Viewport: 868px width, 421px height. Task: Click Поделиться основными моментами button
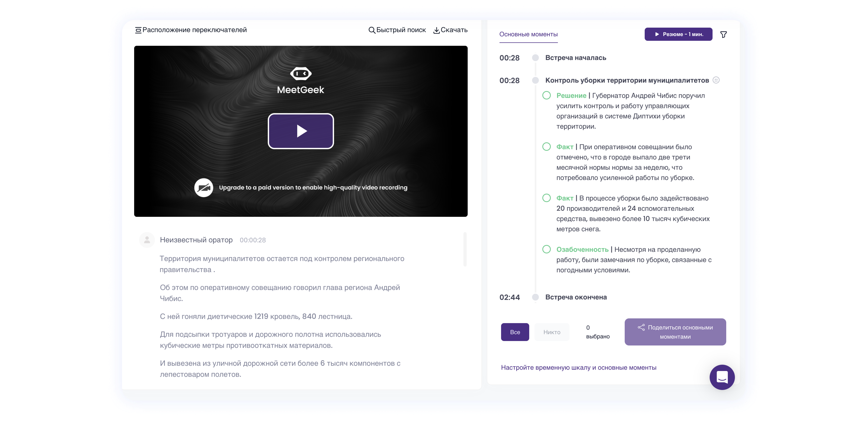pyautogui.click(x=675, y=332)
